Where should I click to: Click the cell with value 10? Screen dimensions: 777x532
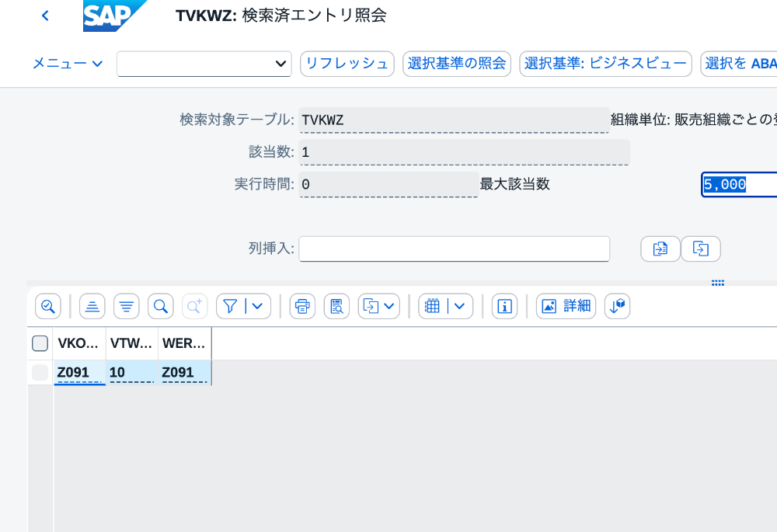(132, 373)
